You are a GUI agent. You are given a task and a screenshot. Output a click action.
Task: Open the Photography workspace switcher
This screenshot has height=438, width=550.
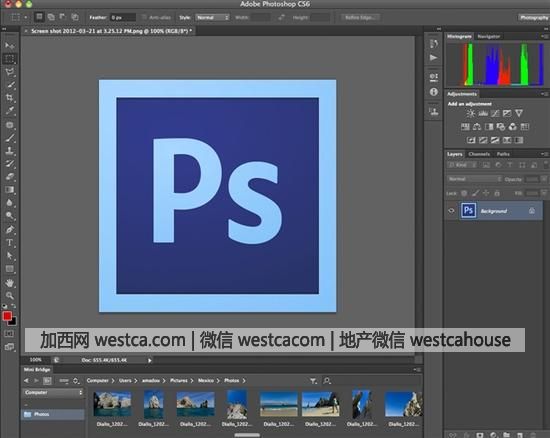point(534,17)
